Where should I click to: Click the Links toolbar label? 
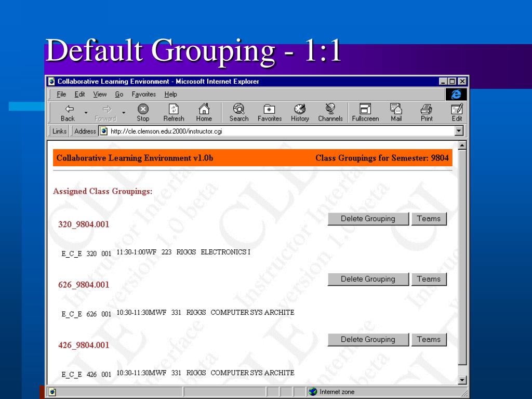tap(59, 131)
